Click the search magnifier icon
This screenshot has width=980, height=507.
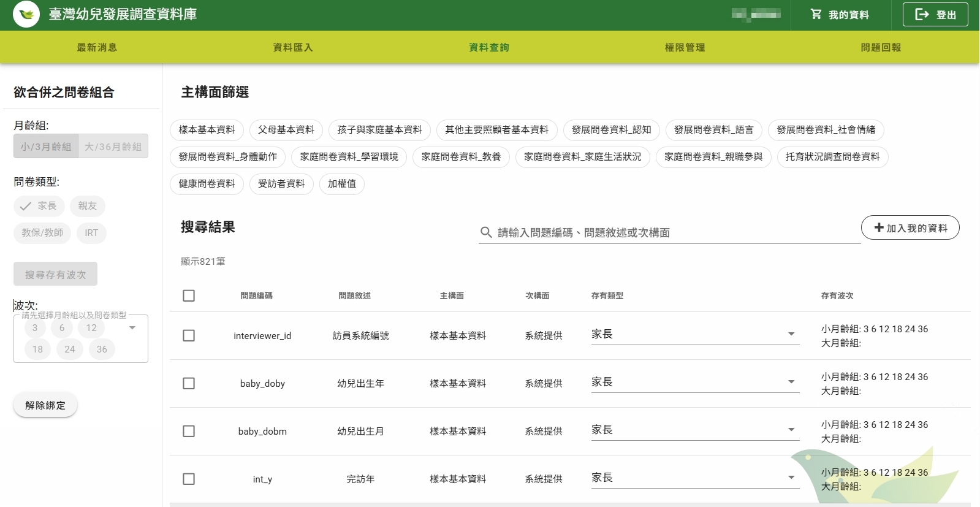[x=486, y=232]
